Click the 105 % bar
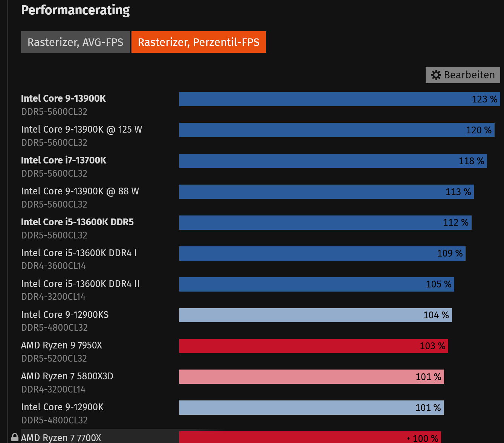The height and width of the screenshot is (443, 504). tap(317, 284)
